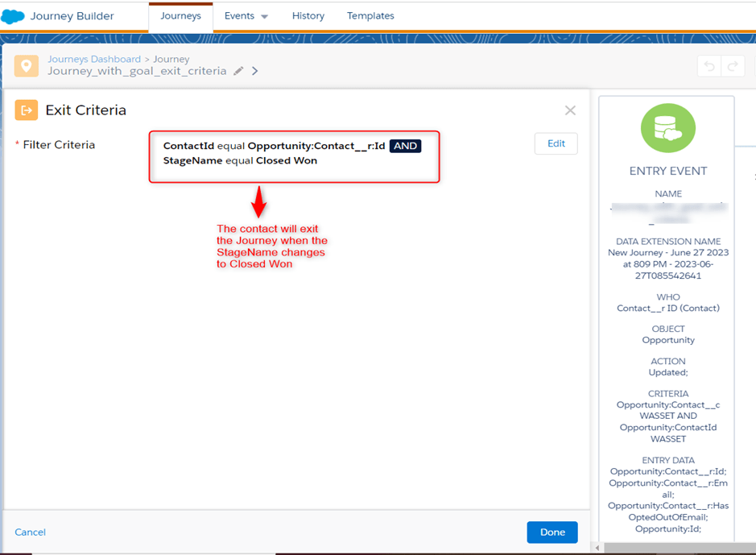Click the journey location pin icon

pos(26,65)
